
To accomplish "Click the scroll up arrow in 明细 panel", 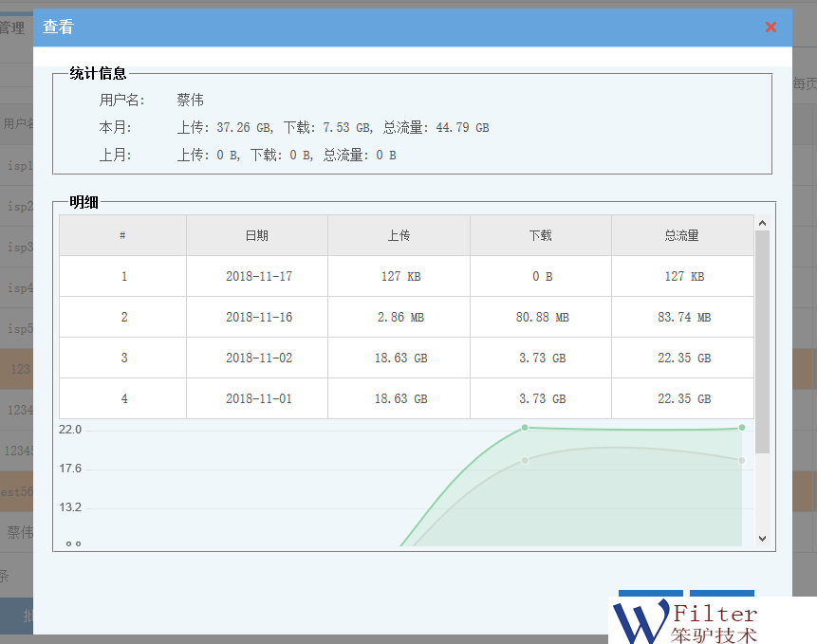I will tap(762, 223).
